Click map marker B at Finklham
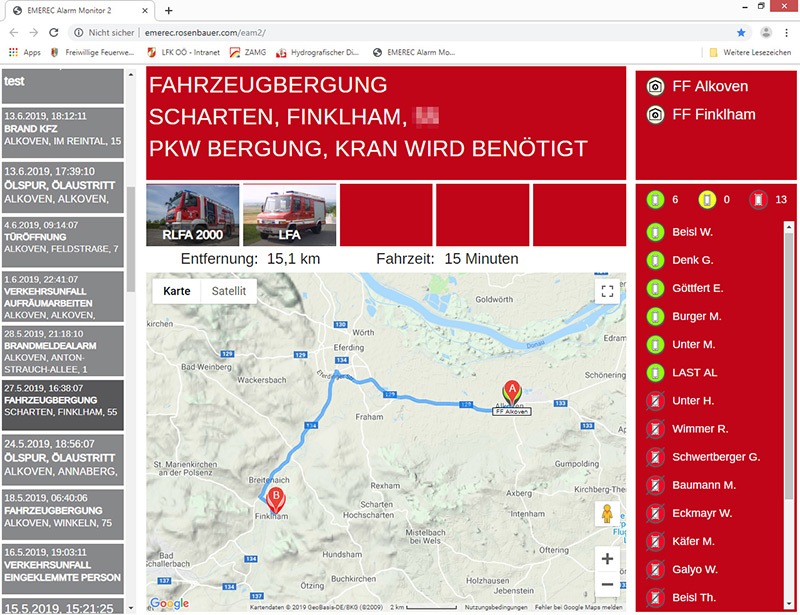The image size is (800, 615). [276, 500]
